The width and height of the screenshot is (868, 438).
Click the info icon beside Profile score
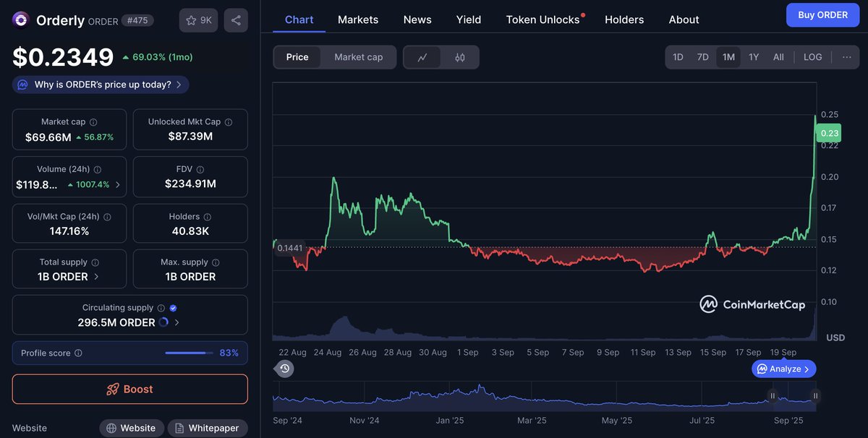pos(78,353)
